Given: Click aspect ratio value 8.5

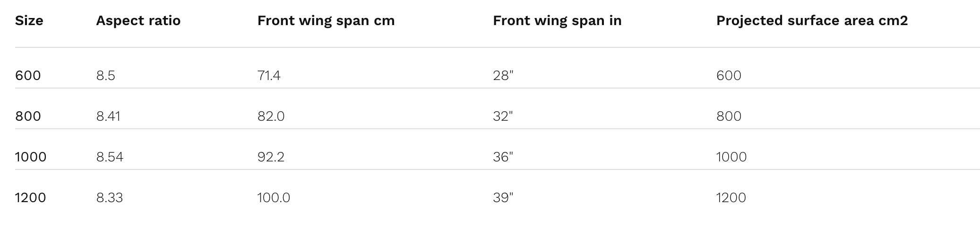Looking at the screenshot, I should pyautogui.click(x=105, y=75).
